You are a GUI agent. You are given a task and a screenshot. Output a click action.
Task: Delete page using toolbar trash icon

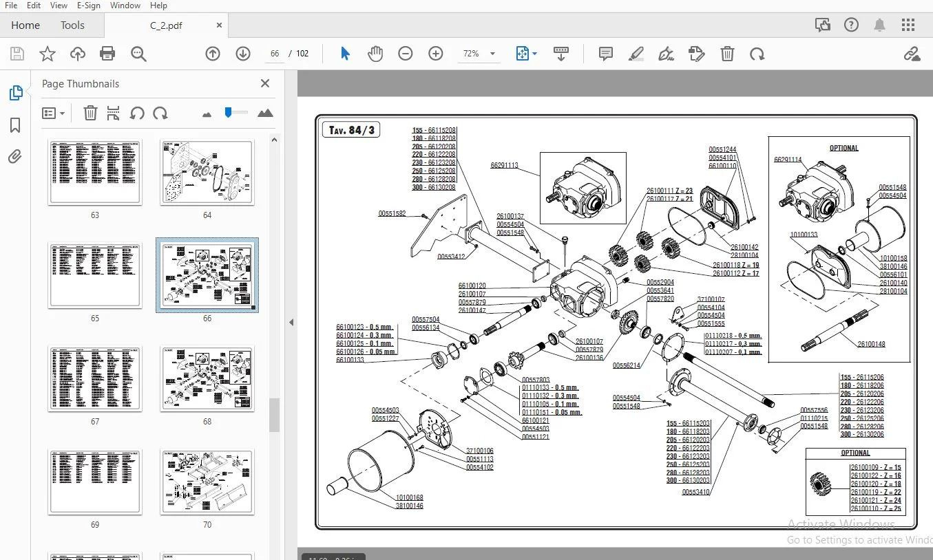(727, 54)
